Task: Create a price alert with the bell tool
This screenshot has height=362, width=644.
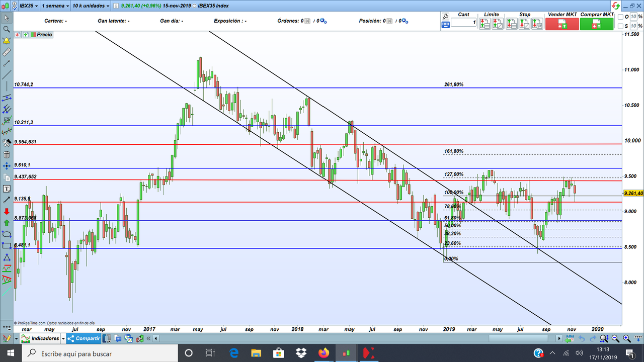Action: tap(7, 41)
